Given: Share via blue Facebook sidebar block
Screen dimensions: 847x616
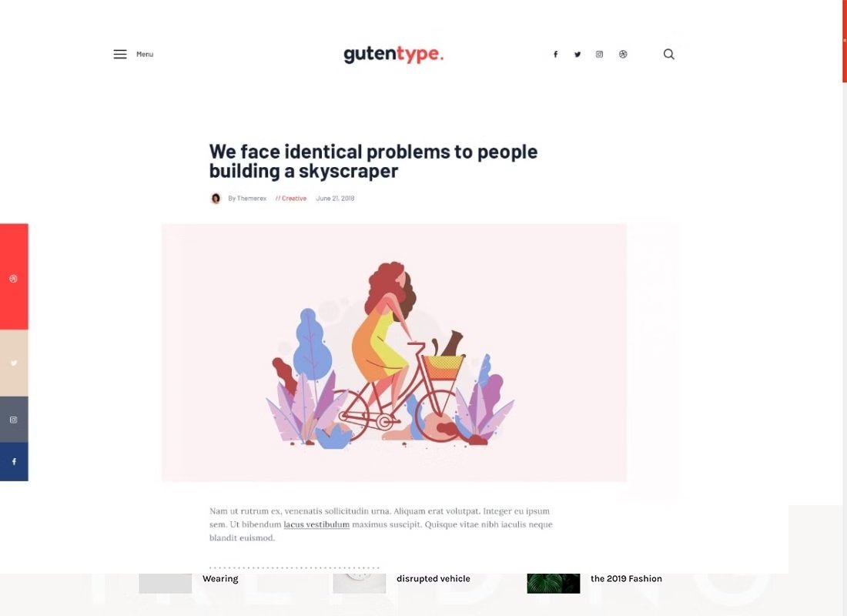Looking at the screenshot, I should tap(14, 461).
